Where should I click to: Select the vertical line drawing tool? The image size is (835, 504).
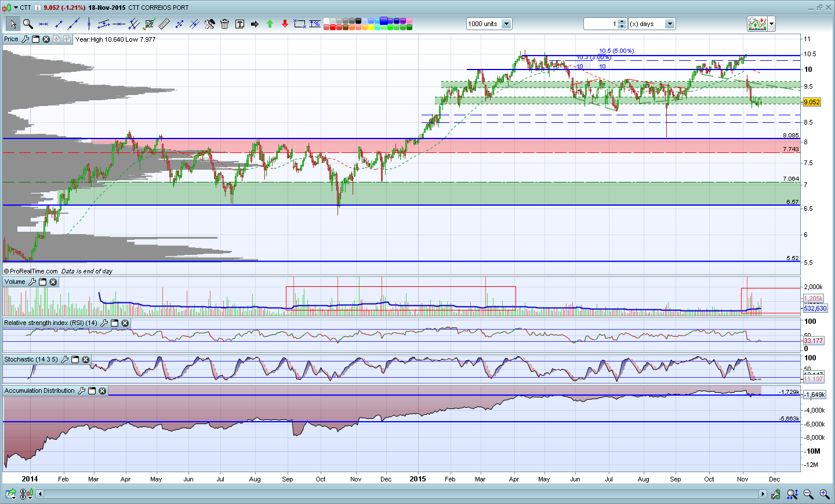click(x=89, y=24)
